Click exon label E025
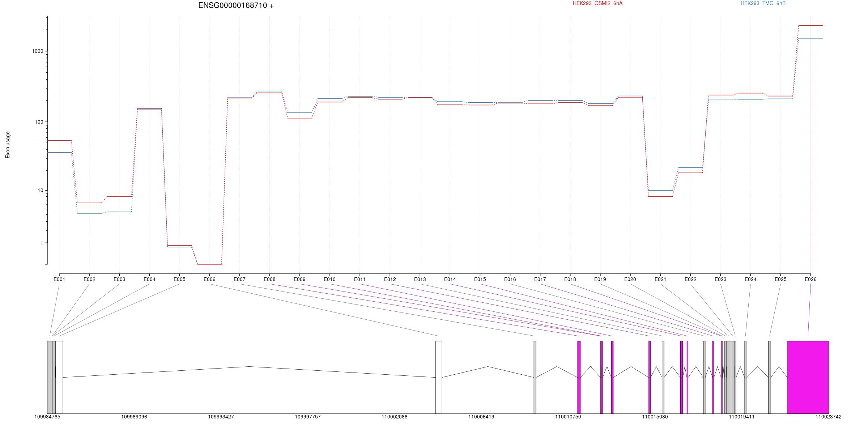The width and height of the screenshot is (868, 434). click(x=780, y=279)
